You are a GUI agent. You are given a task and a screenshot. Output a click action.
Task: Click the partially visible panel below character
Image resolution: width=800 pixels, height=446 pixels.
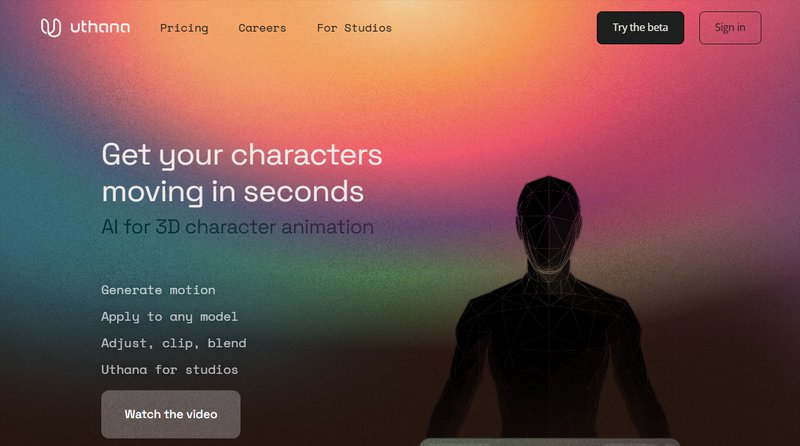click(x=549, y=442)
